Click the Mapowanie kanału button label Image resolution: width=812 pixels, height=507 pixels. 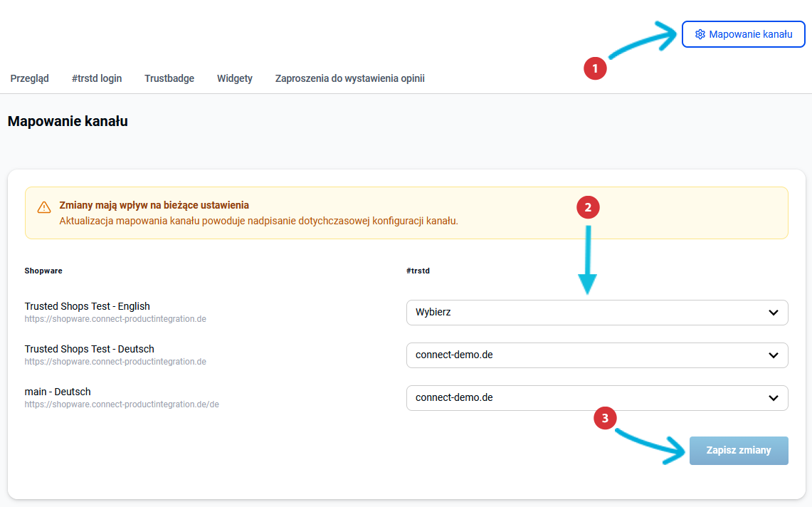click(x=751, y=34)
